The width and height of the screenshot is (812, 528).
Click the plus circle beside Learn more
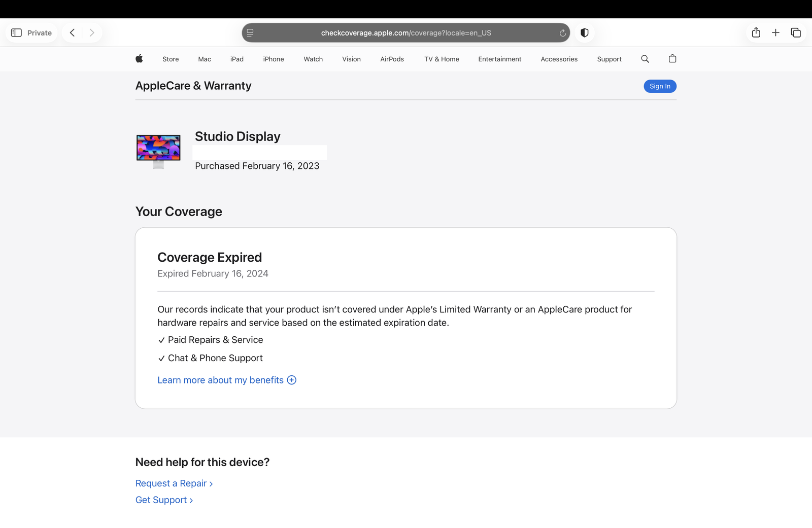pyautogui.click(x=292, y=380)
